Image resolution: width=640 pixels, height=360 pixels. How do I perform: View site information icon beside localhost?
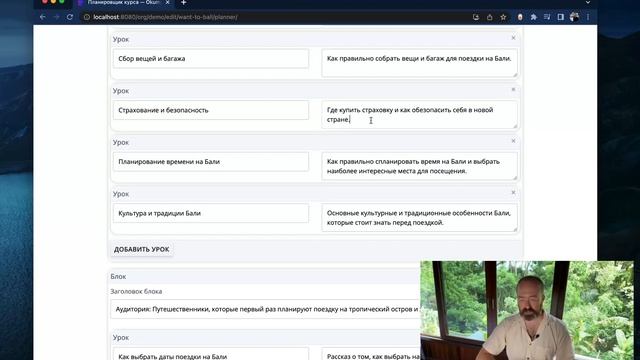pos(87,17)
